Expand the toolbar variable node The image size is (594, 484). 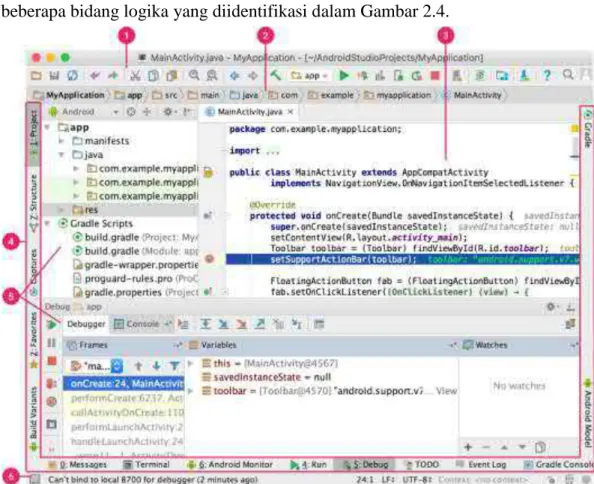point(191,391)
